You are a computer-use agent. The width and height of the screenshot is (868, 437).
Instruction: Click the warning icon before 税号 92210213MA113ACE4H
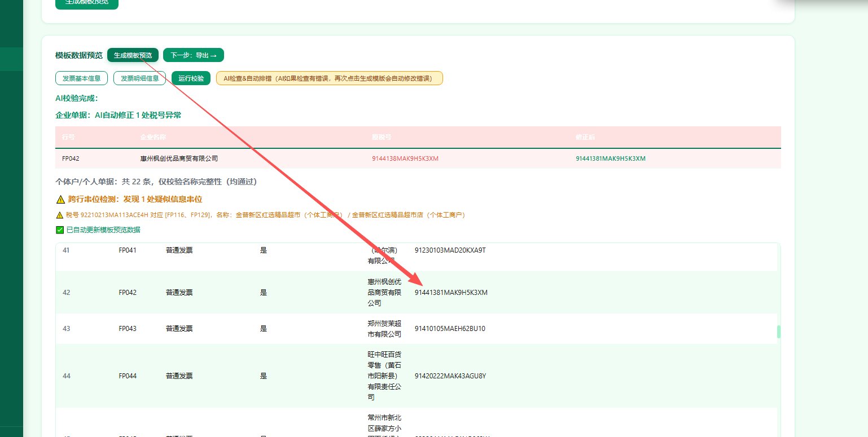point(59,215)
